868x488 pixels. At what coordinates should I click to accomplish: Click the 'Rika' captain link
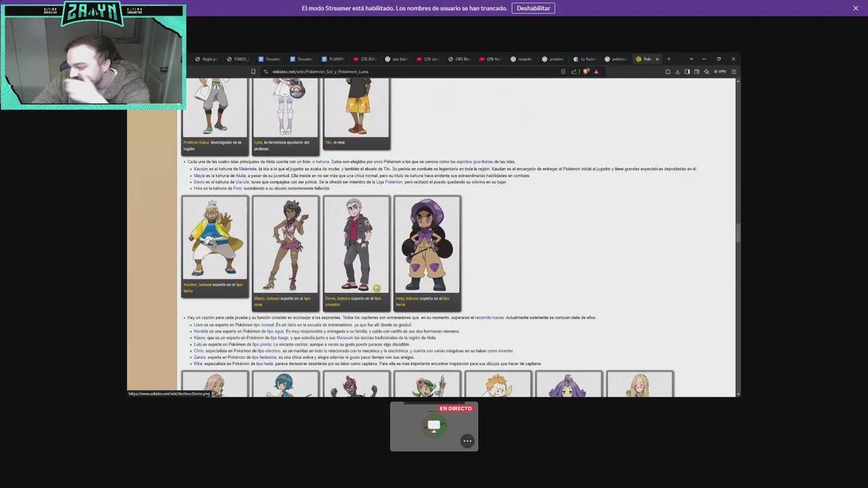198,364
